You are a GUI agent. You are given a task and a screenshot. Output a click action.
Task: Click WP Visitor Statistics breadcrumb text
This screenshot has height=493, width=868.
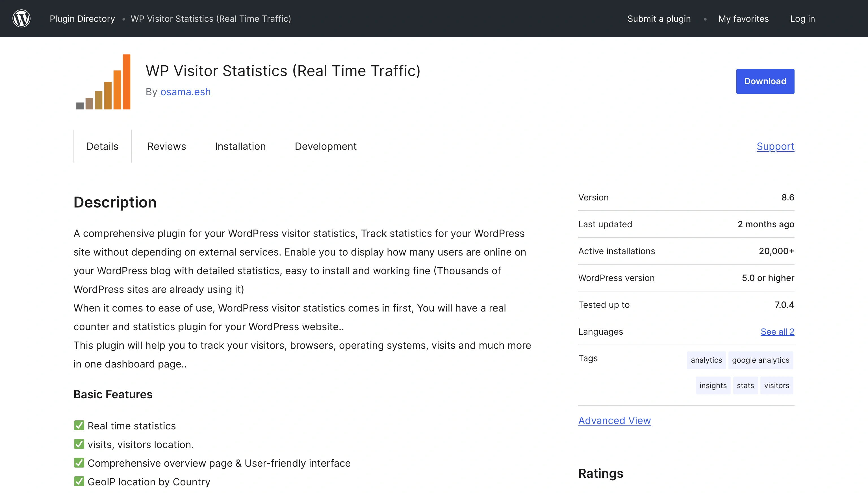click(211, 19)
